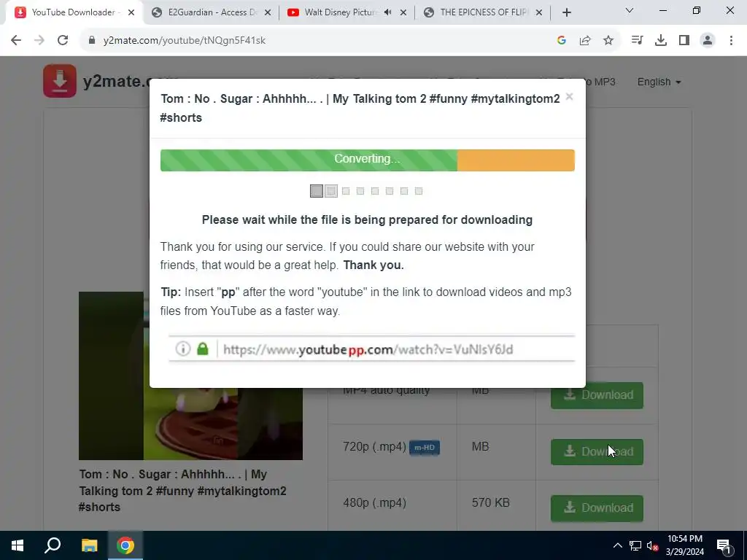Close the Walt Disney Pictures tab
747x560 pixels.
[403, 13]
